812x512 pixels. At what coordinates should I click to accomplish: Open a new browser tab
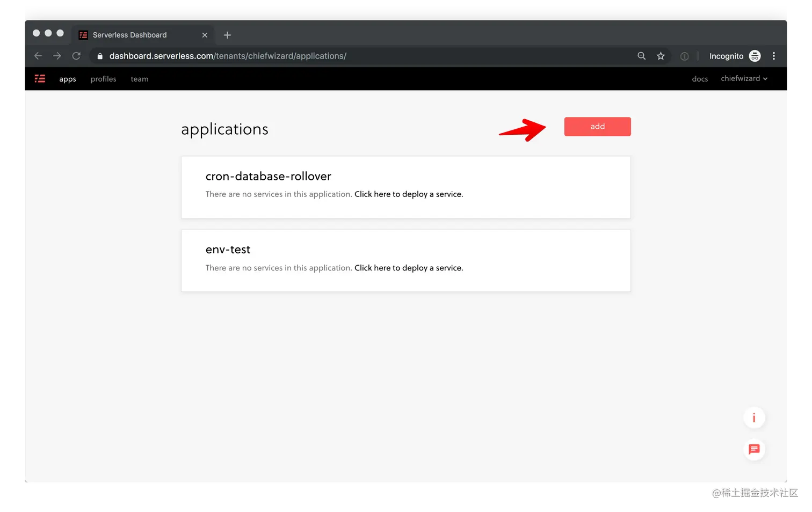click(227, 35)
